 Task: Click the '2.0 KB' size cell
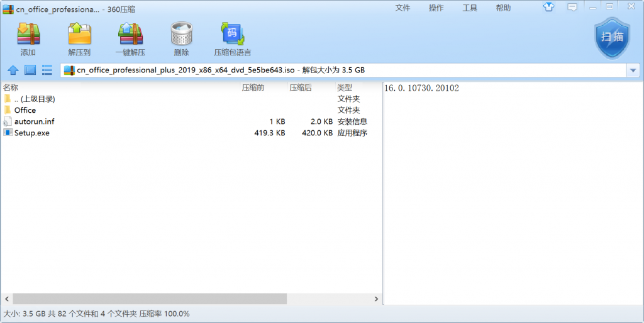click(x=321, y=122)
